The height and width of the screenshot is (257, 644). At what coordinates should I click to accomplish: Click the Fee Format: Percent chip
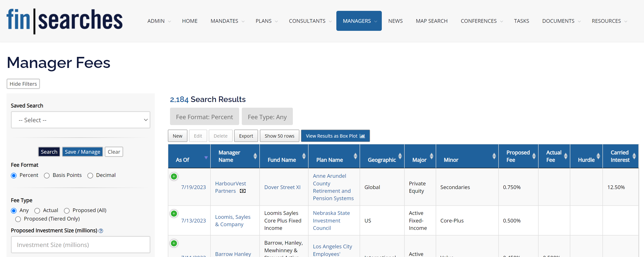[205, 117]
